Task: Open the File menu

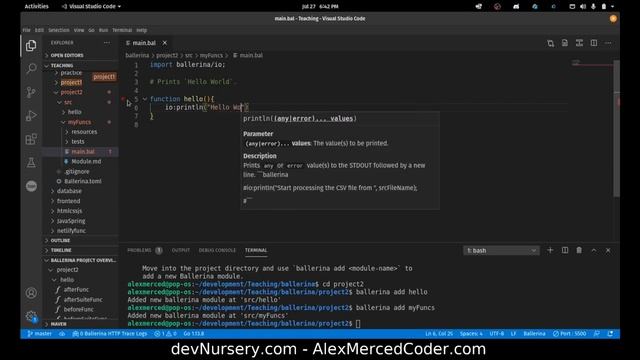Action: 27,30
